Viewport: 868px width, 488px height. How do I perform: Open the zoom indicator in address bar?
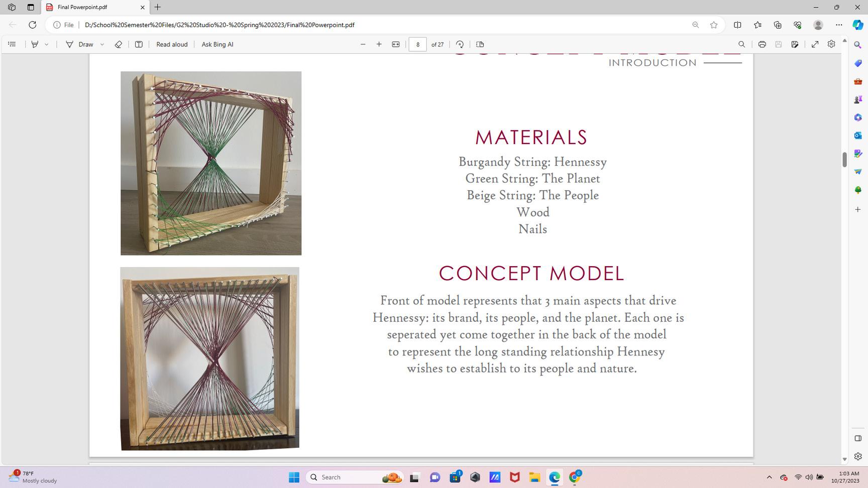pos(696,25)
